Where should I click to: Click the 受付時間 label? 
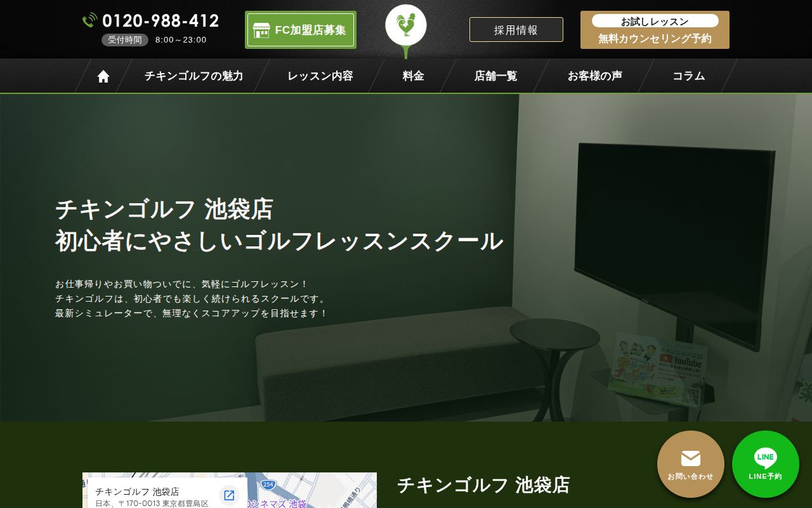coord(125,40)
